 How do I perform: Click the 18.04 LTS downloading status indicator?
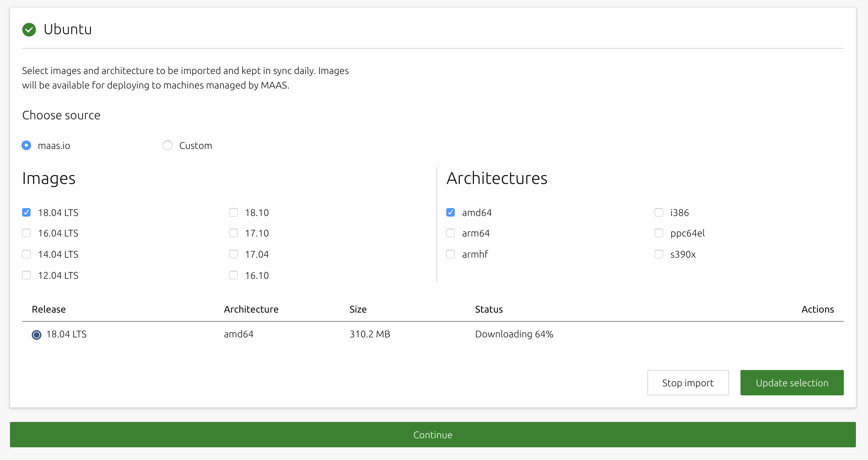tap(36, 334)
